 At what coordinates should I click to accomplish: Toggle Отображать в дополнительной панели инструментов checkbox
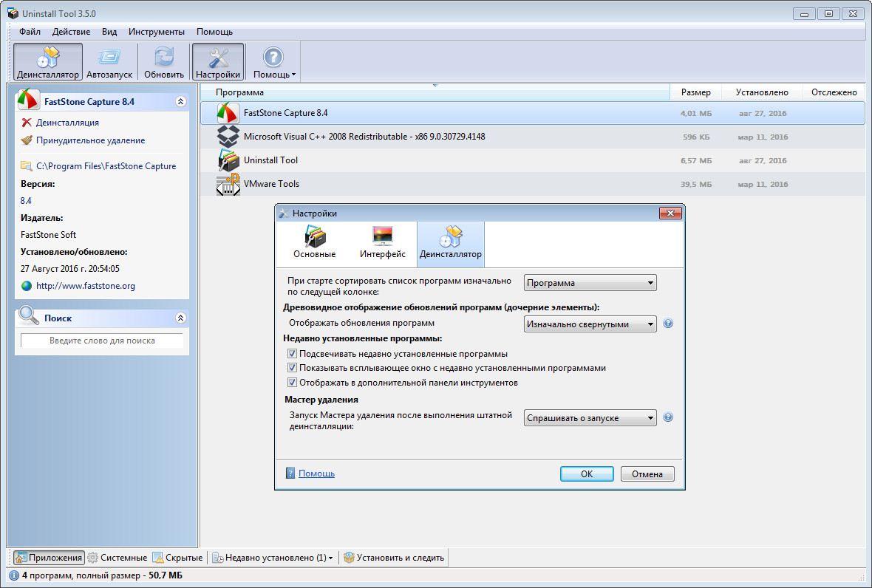pyautogui.click(x=292, y=383)
